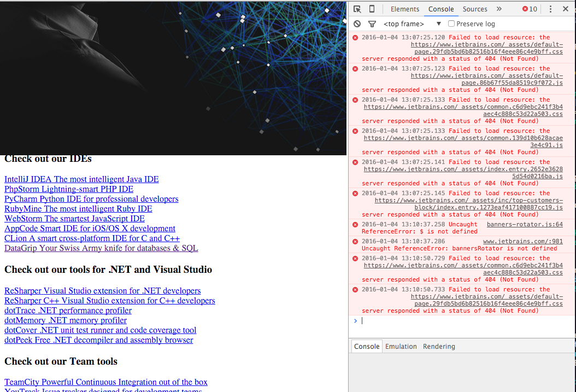This screenshot has height=392, width=576.
Task: Click the dark hero banner image
Action: click(173, 78)
